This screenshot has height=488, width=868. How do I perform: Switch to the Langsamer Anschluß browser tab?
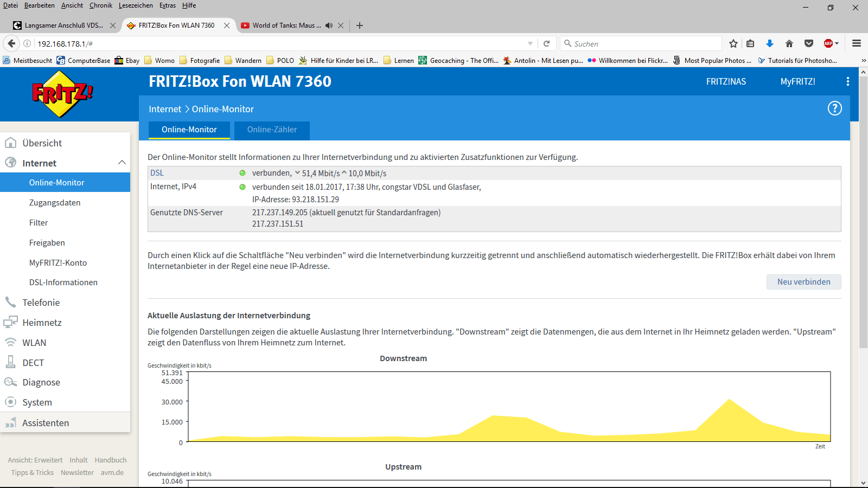click(64, 25)
